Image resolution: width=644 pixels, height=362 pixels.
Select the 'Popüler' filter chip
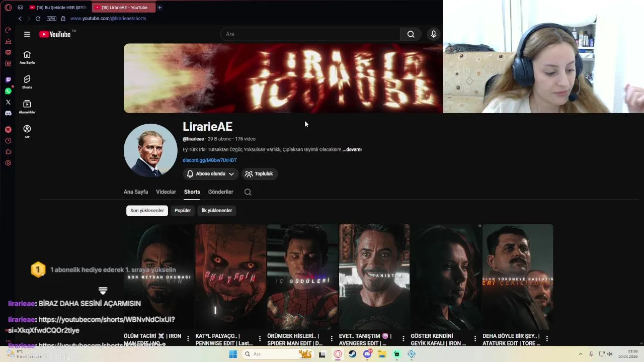183,211
